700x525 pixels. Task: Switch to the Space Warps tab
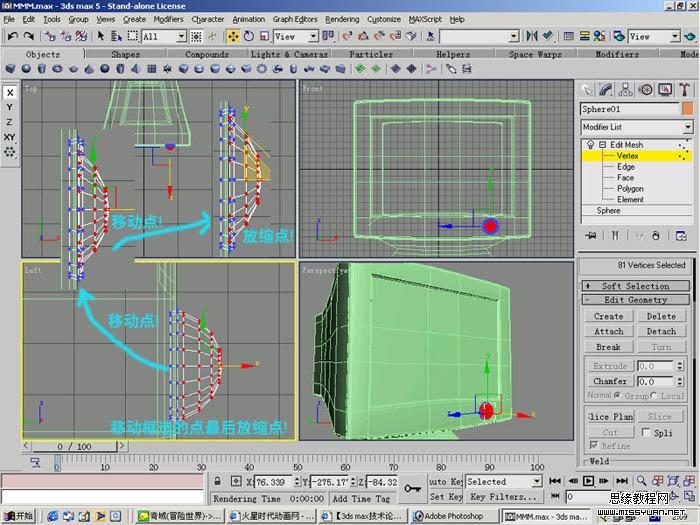[535, 54]
